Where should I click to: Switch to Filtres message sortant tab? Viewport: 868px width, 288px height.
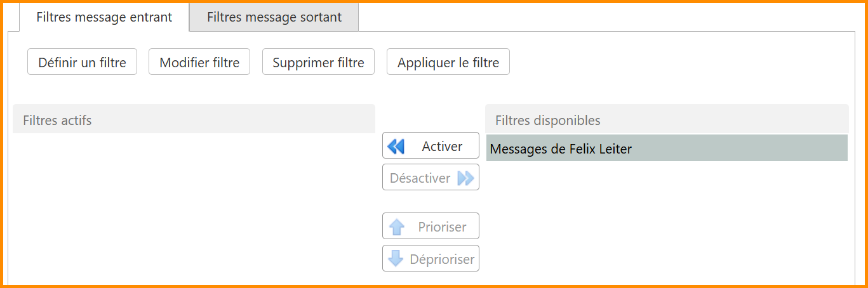coord(274,17)
